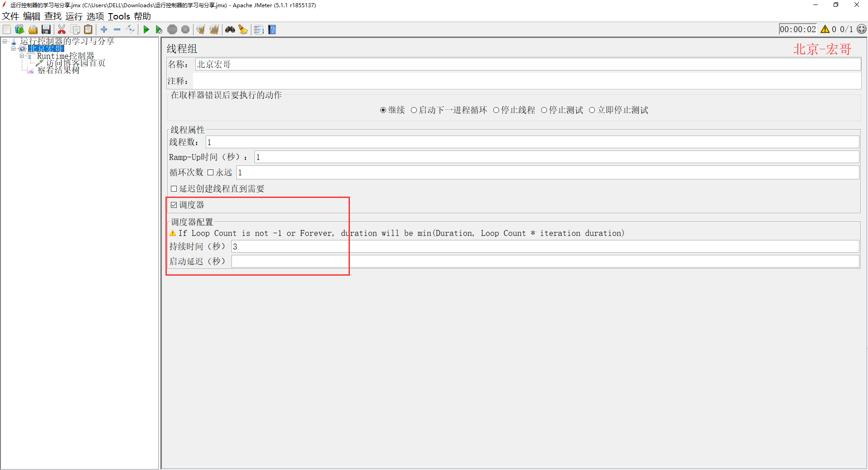The height and width of the screenshot is (470, 868).
Task: Click the 00:00:02 elapsed time display
Action: [798, 29]
